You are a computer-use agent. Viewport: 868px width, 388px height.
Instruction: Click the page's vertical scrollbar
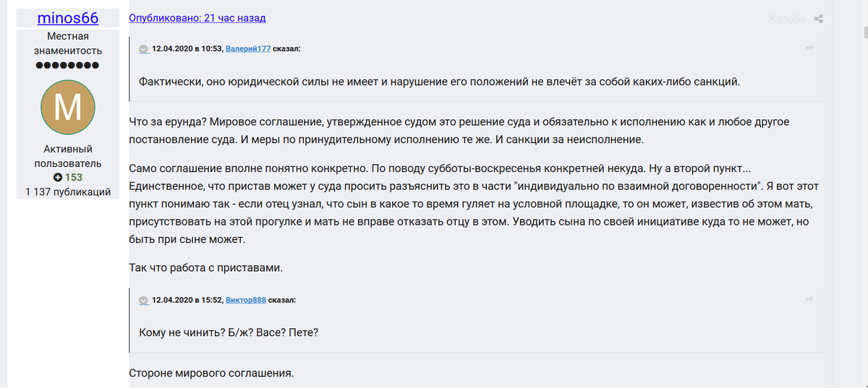point(864,194)
